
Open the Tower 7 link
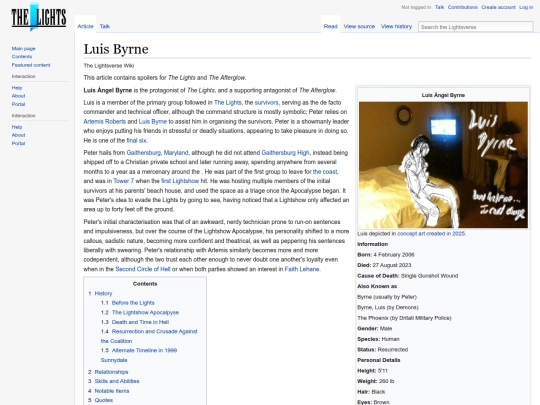[123, 181]
